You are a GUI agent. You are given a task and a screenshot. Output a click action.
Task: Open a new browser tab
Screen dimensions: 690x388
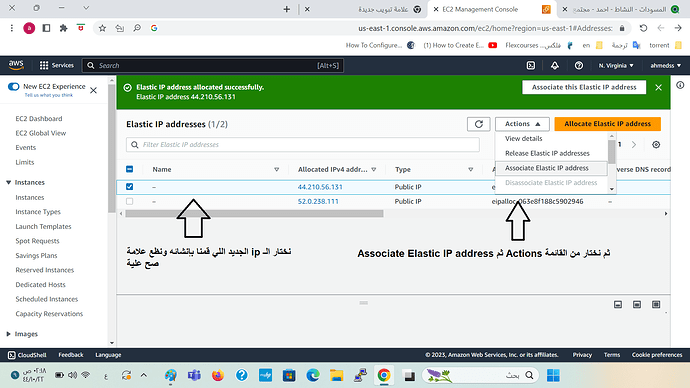(286, 9)
